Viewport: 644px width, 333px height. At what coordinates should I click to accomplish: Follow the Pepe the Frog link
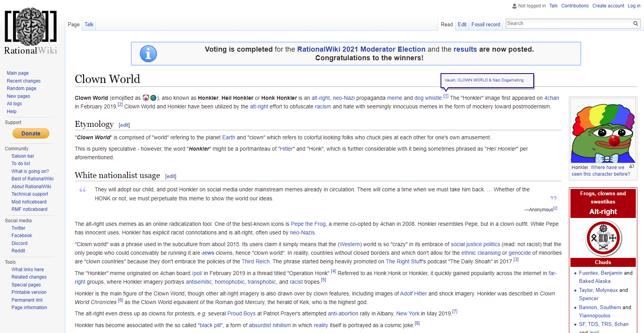[308, 224]
